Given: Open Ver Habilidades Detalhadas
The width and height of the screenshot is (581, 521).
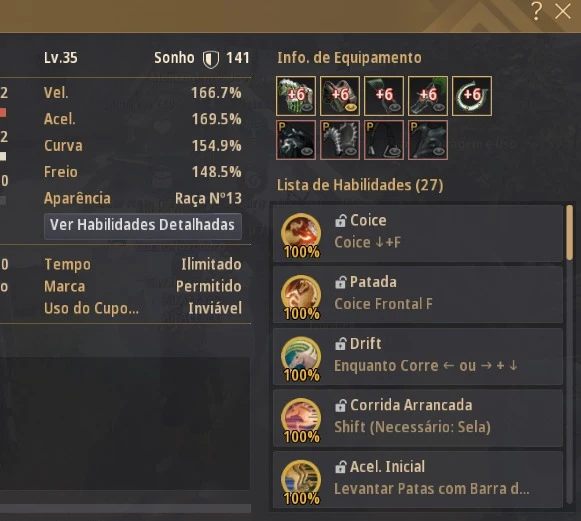Looking at the screenshot, I should (x=143, y=226).
